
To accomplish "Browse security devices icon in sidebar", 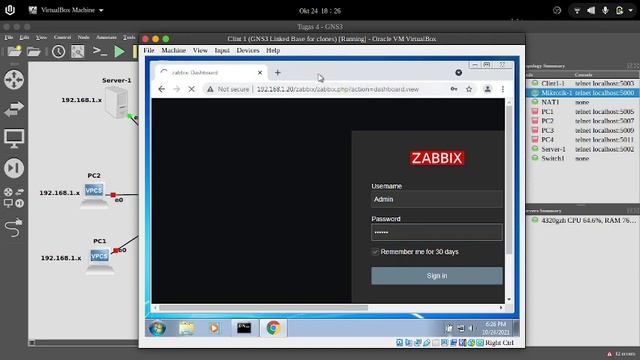I will tap(14, 168).
